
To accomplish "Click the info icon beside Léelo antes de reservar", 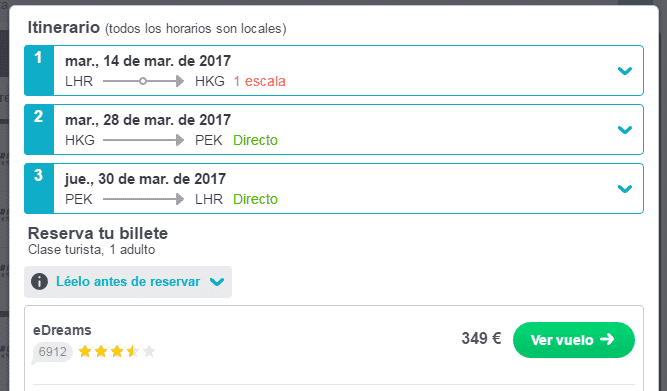I will (x=39, y=282).
